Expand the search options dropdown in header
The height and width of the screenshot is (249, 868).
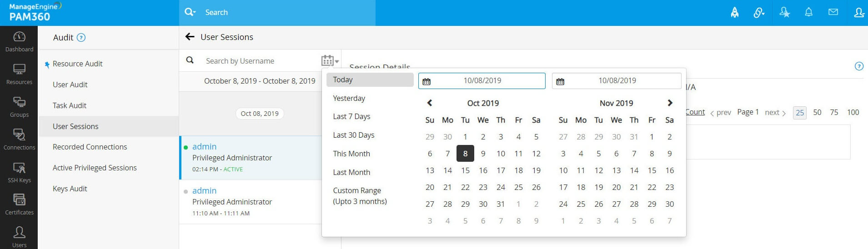click(190, 12)
